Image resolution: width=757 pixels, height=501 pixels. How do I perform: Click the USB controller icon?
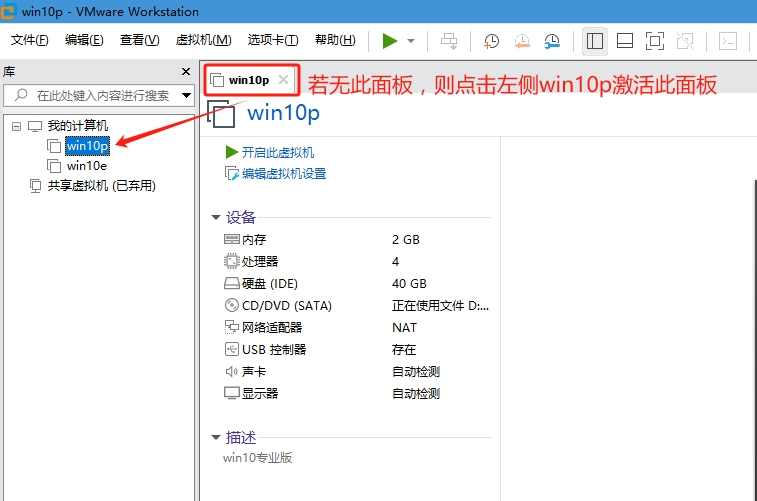pyautogui.click(x=232, y=349)
